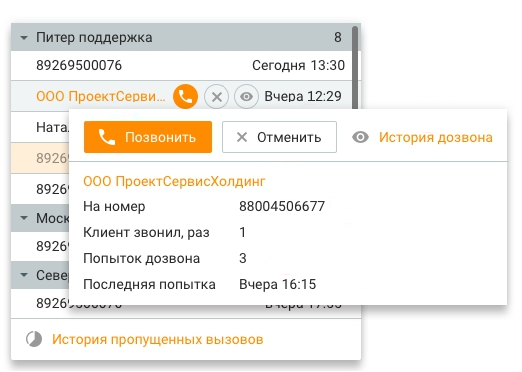
Task: Click the count 8 in the Питер поддержка header
Action: [x=338, y=37]
